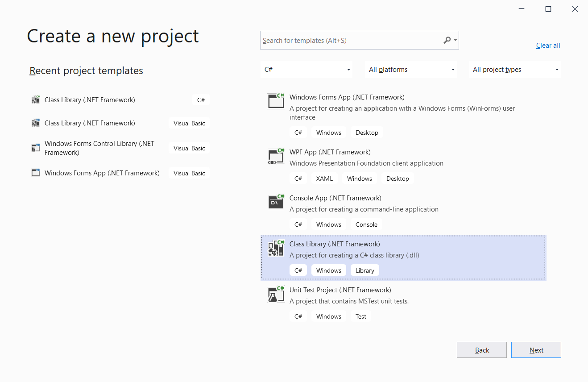
Task: Select Unit Test Project (.NET Framework) template
Action: click(340, 290)
